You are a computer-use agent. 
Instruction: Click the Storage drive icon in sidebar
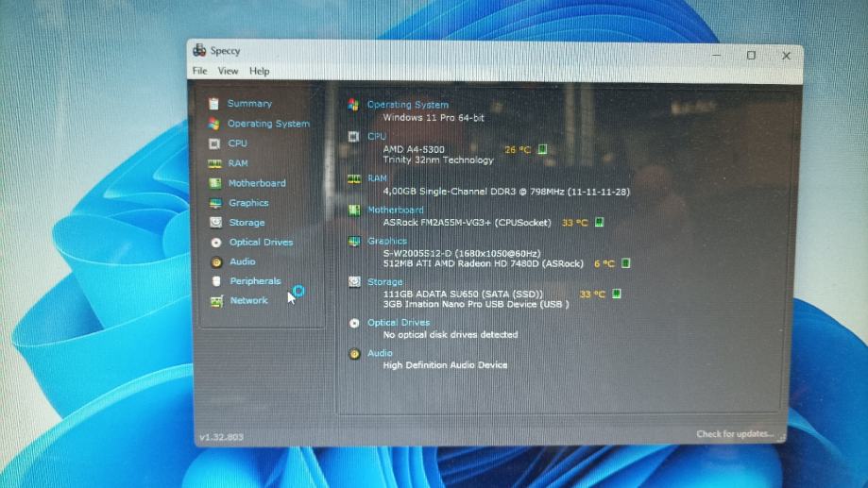215,223
